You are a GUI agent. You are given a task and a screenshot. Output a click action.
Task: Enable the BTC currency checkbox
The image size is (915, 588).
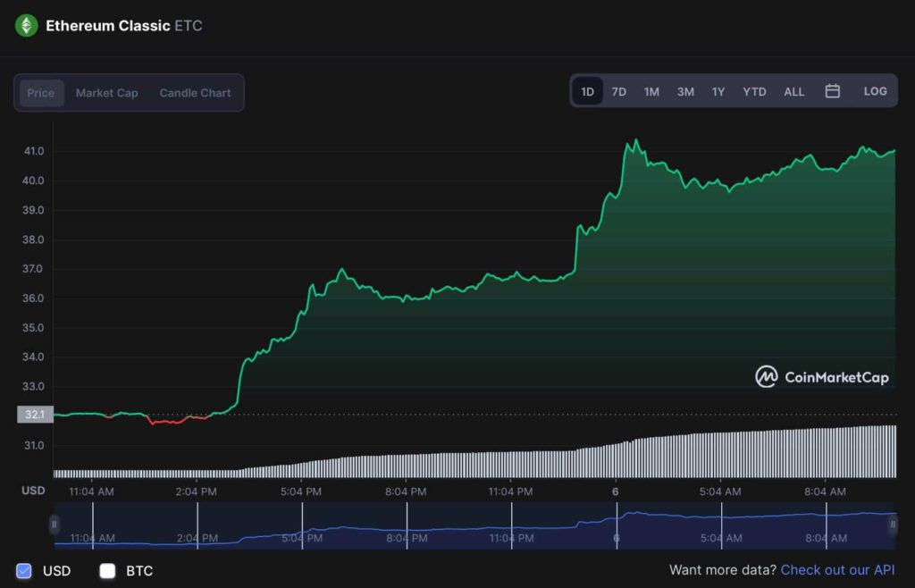(107, 570)
